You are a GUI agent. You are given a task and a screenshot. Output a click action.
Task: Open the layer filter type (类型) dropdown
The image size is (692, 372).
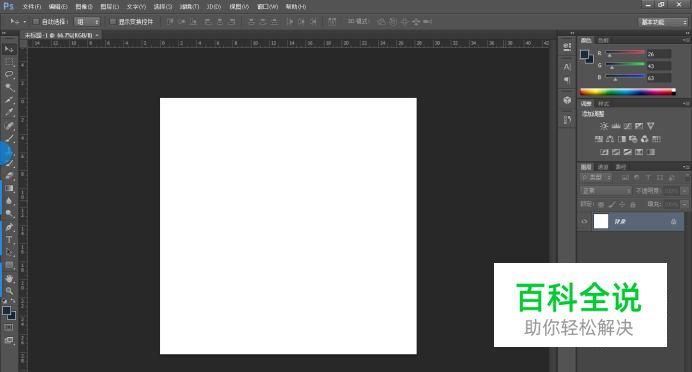597,178
